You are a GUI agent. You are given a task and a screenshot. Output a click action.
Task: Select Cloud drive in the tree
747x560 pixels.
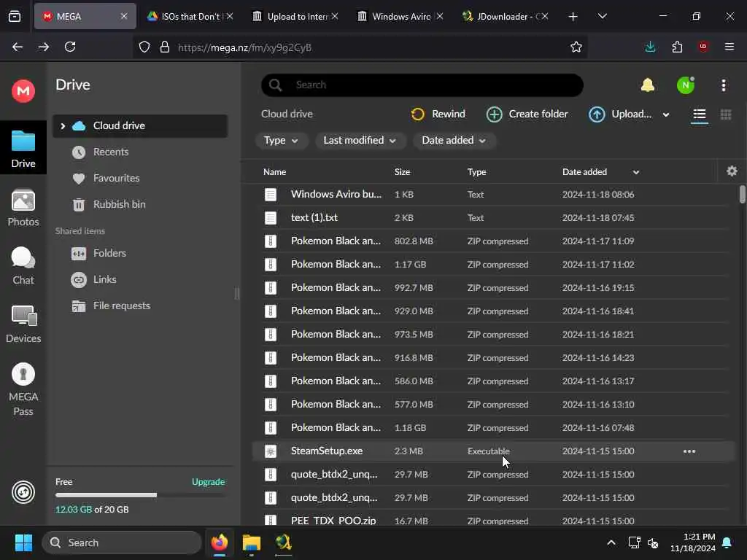pos(140,125)
